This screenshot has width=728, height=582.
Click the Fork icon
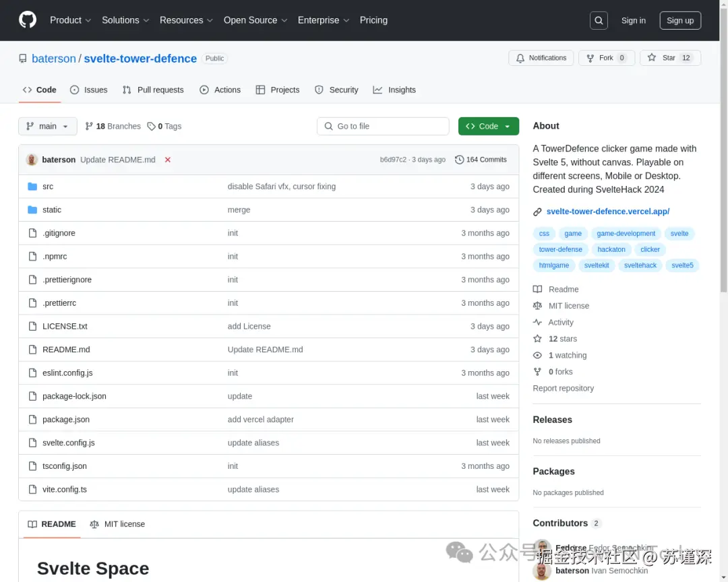click(590, 58)
